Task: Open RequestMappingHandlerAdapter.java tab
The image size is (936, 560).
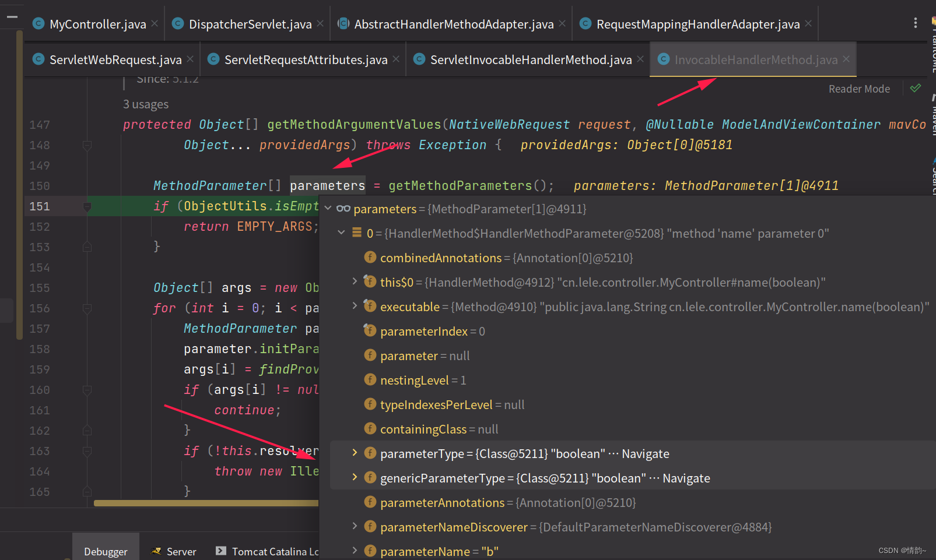Action: tap(696, 24)
